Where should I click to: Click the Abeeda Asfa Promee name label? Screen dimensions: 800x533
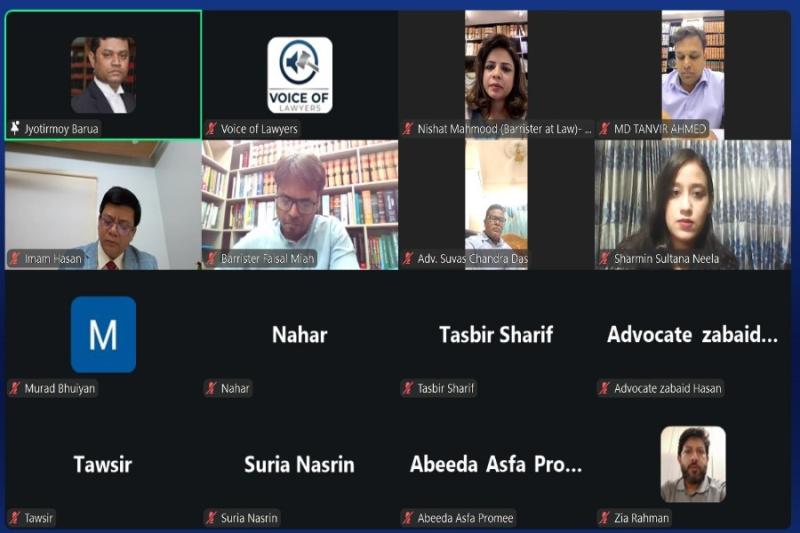point(465,518)
